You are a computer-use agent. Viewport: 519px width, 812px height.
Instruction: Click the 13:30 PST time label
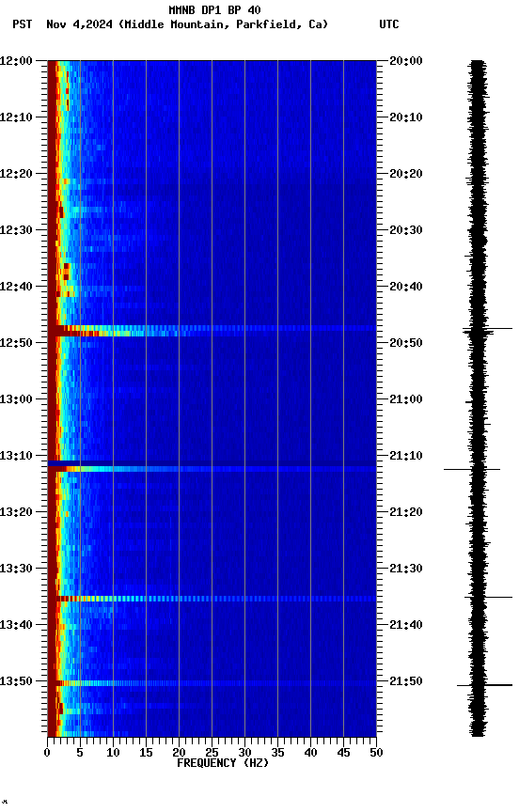(16, 569)
